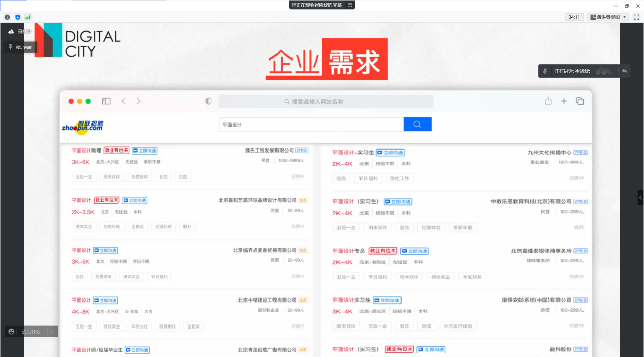The image size is (644, 357).
Task: Focus the 说点什么 chat input
Action: coord(33,332)
